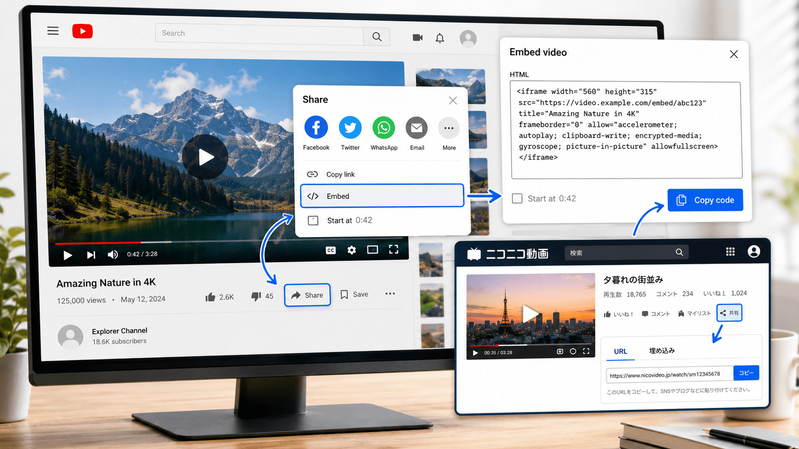Screen dimensions: 799x449
Task: Switch to theater mode
Action: tap(372, 249)
